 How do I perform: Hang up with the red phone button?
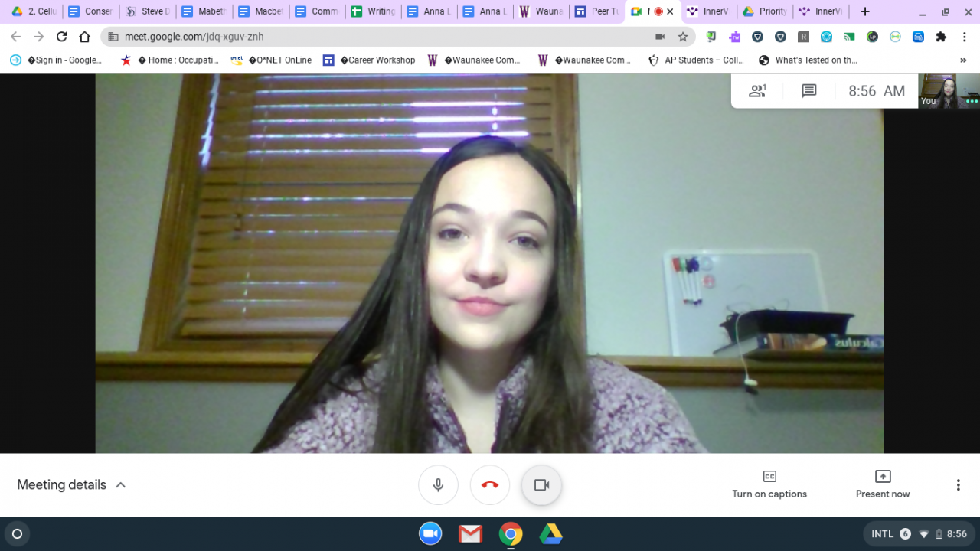[490, 485]
